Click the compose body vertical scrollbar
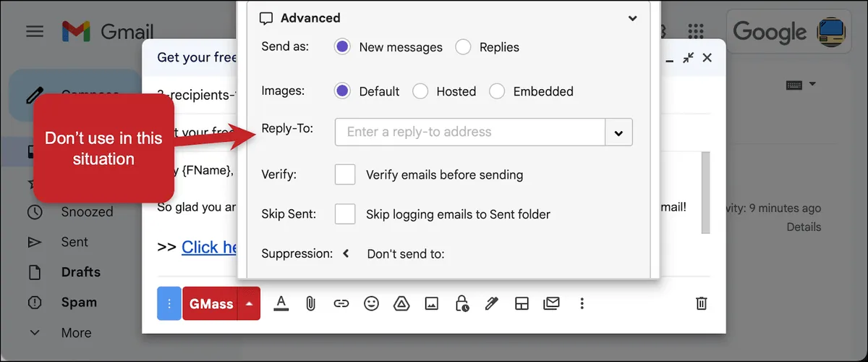868x362 pixels. click(705, 193)
